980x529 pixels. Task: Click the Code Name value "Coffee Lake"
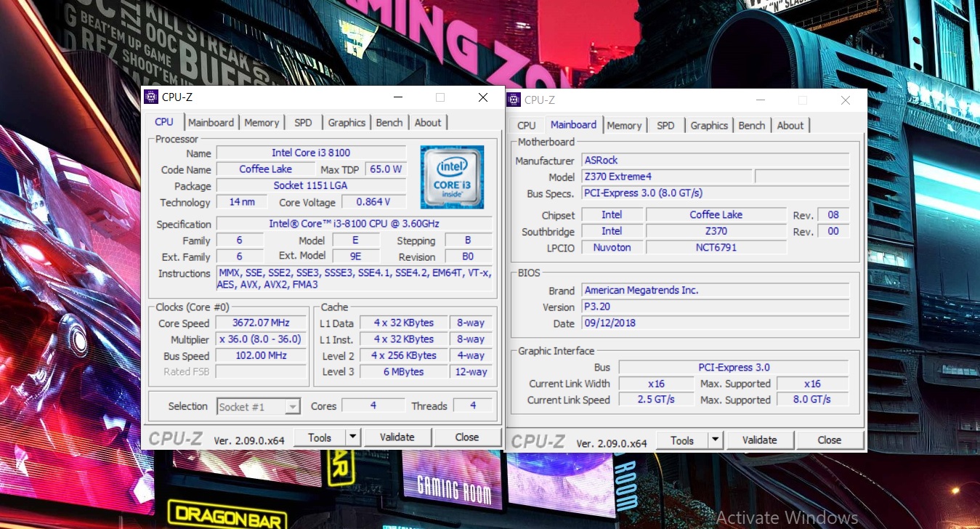[266, 169]
